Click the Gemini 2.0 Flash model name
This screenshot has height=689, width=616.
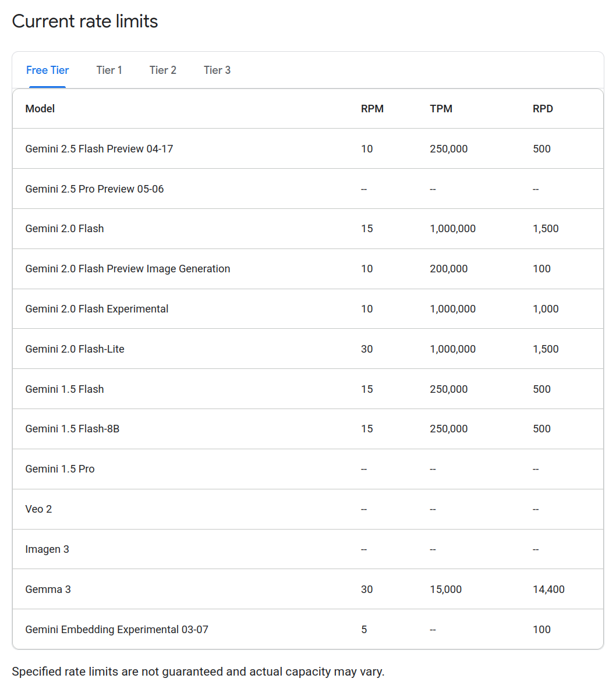(64, 228)
